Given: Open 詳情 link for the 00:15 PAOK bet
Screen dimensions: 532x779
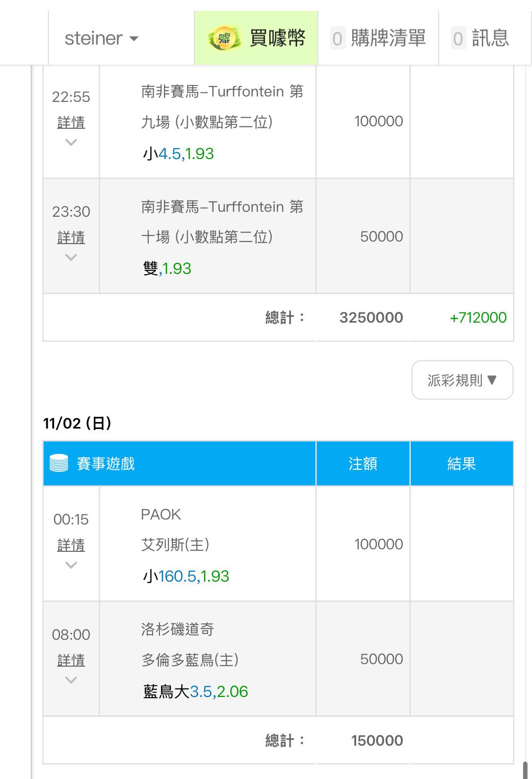Looking at the screenshot, I should click(x=71, y=545).
